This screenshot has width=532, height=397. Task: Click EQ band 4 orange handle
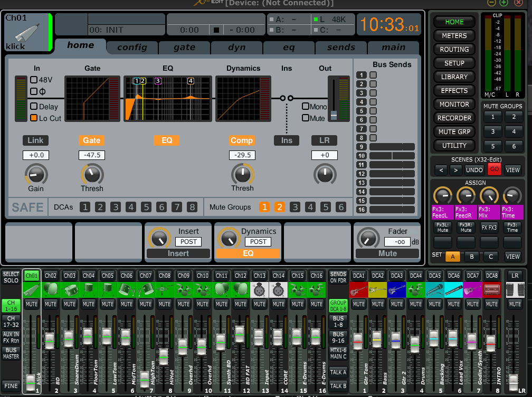pyautogui.click(x=191, y=81)
